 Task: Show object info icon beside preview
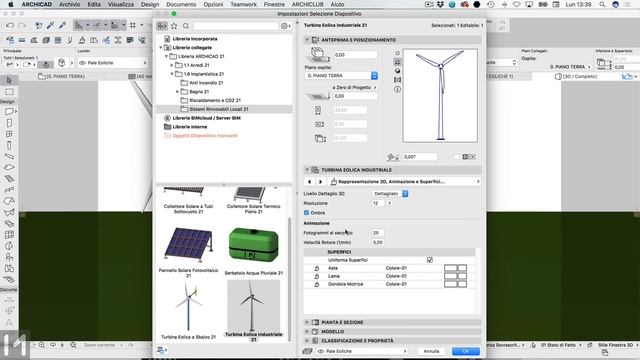pyautogui.click(x=398, y=89)
